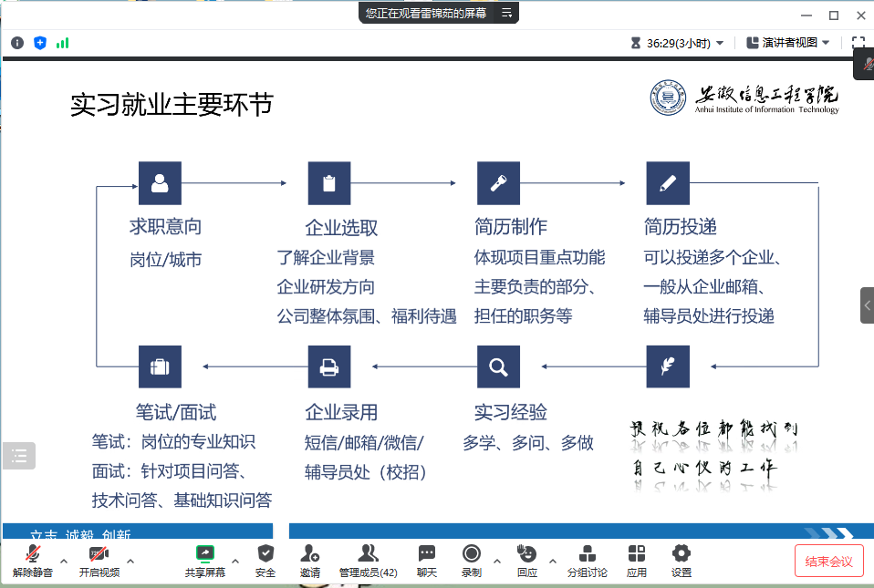This screenshot has width=874, height=588.
Task: Open 分组讨论 breakout rooms
Action: click(588, 558)
